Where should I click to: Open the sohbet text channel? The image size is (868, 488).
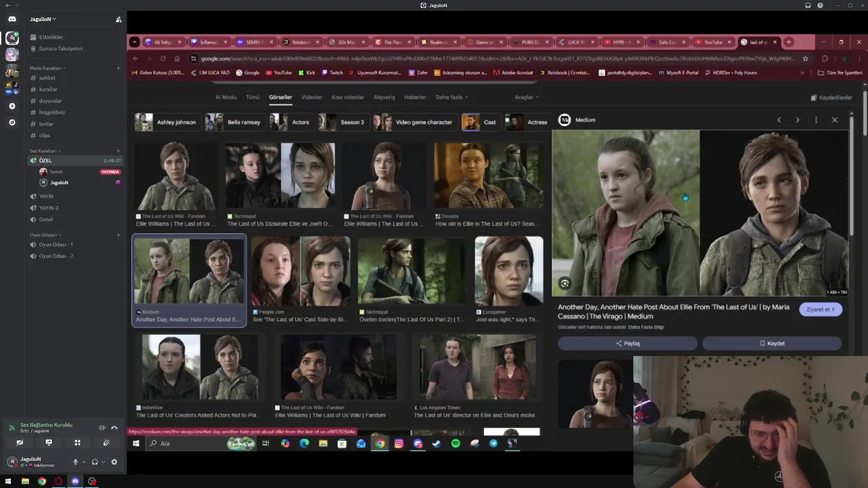pos(47,78)
